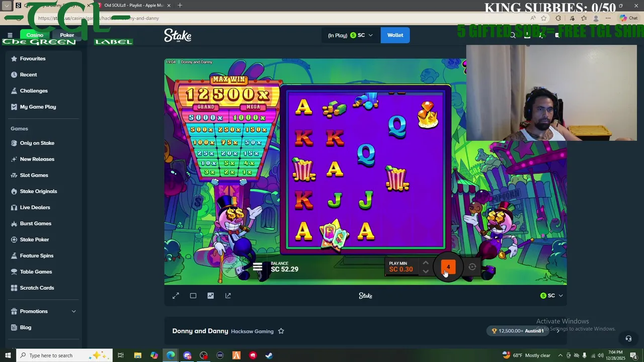Open SC currency dropdown below the game
Viewport: 644px width, 362px height.
point(551,296)
